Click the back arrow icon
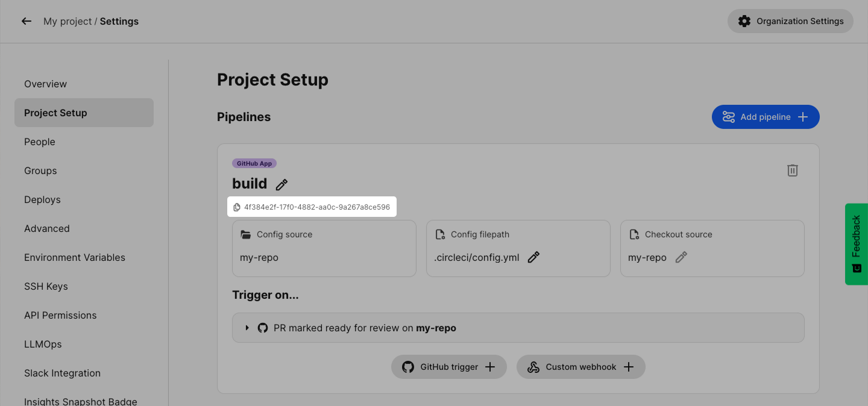 pos(26,21)
